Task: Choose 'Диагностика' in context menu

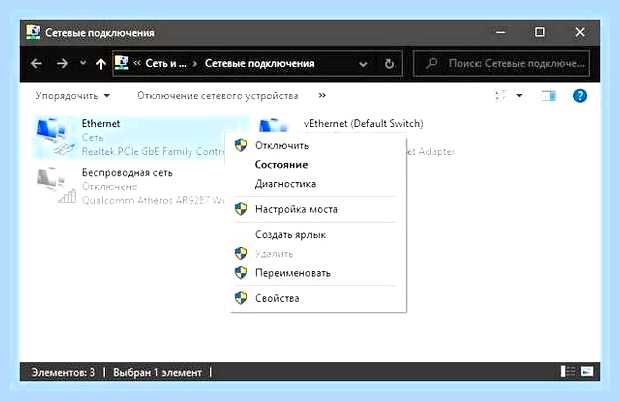Action: (x=318, y=184)
